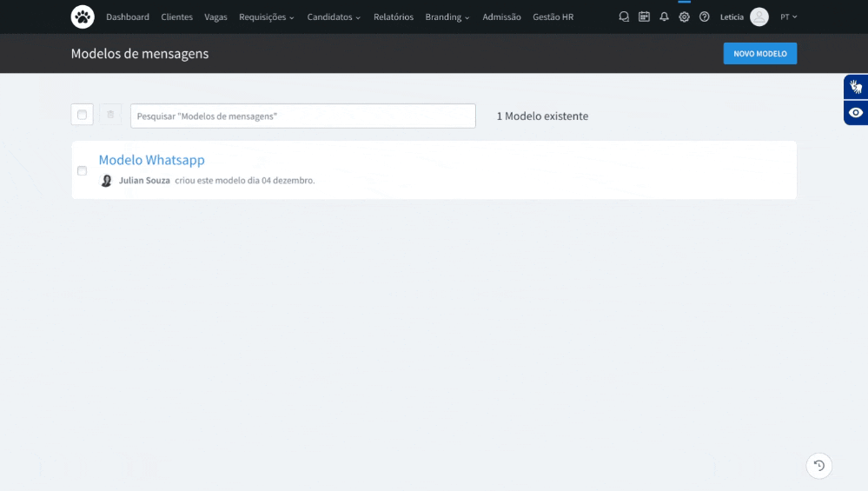
Task: Click the trash delete icon
Action: click(110, 115)
